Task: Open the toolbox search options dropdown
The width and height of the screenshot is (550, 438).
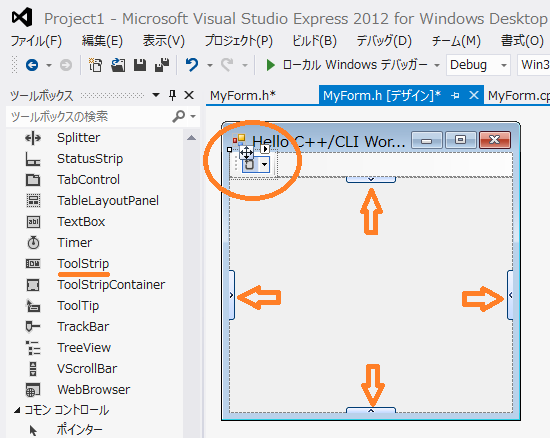Action: 193,116
